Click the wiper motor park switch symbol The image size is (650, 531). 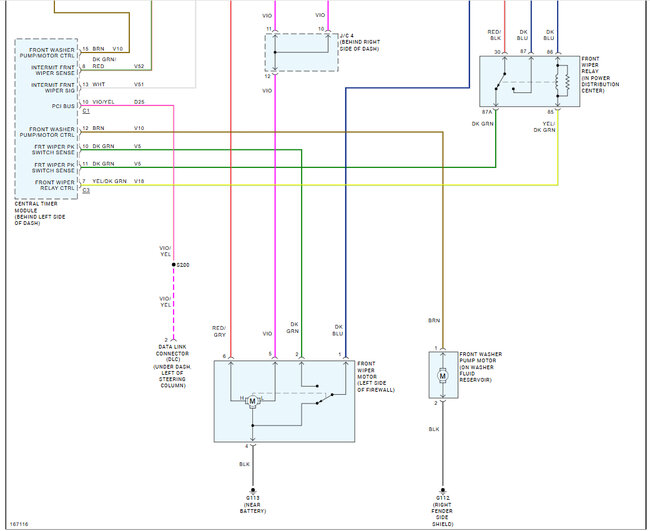(x=325, y=398)
